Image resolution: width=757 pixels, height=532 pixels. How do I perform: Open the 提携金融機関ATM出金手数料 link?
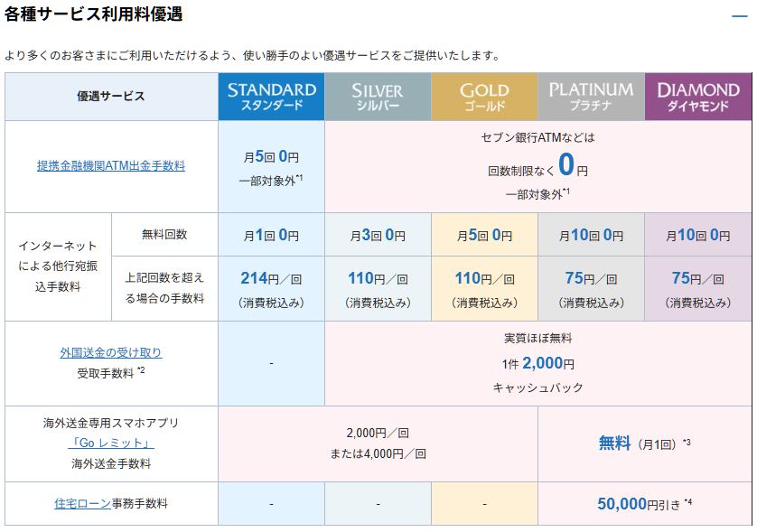point(111,166)
